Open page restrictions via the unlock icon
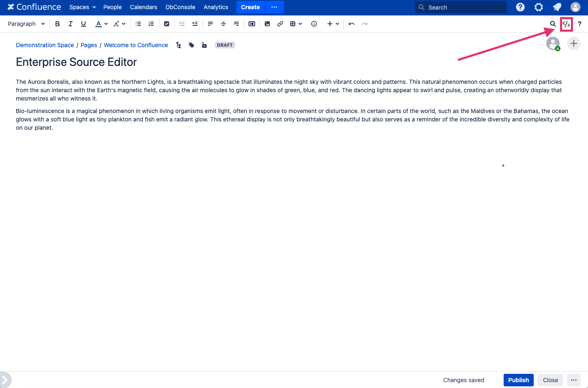This screenshot has width=588, height=388. point(204,45)
